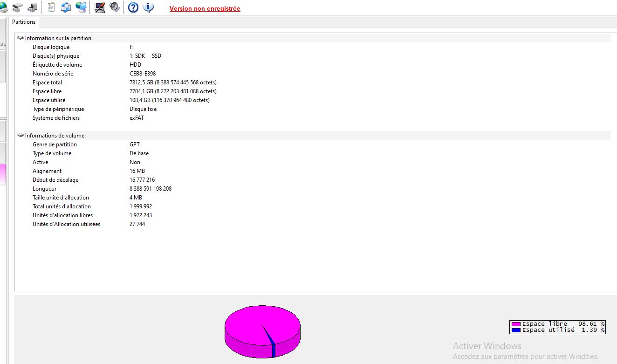The image size is (617, 364).
Task: Select the Disque logique row label
Action: pyautogui.click(x=51, y=47)
